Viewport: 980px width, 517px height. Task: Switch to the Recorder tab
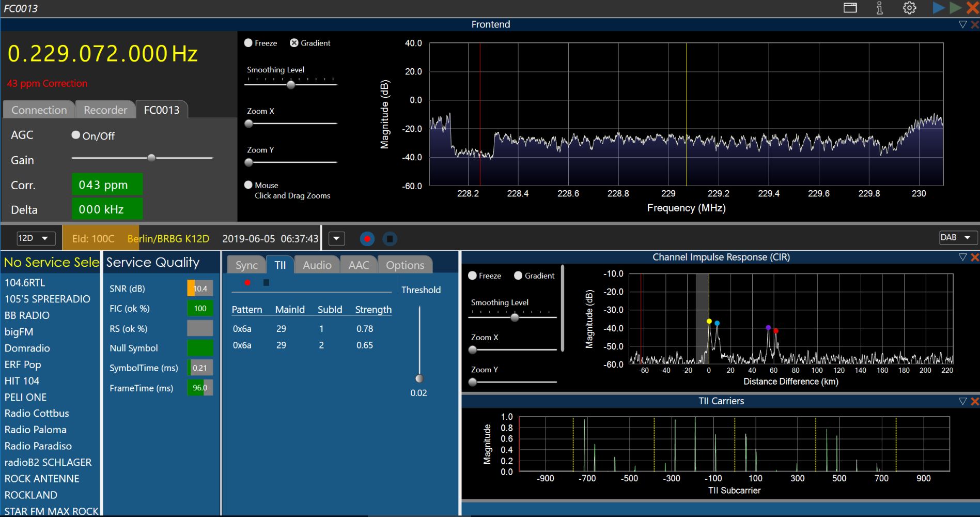point(105,110)
